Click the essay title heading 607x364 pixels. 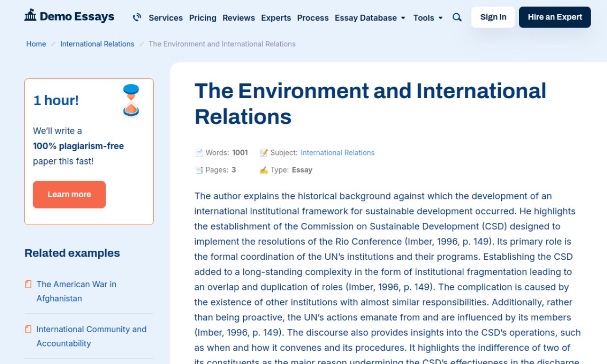370,103
